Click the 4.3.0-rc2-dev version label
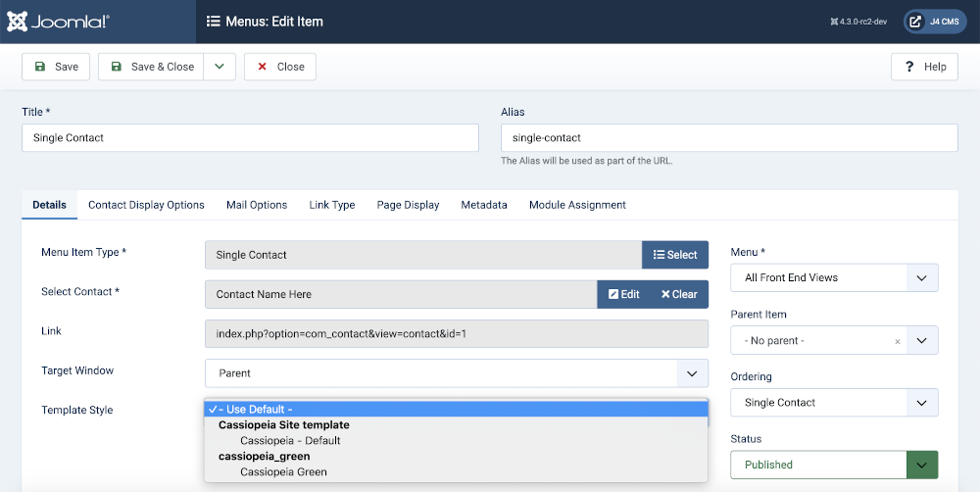The height and width of the screenshot is (492, 980). point(858,22)
